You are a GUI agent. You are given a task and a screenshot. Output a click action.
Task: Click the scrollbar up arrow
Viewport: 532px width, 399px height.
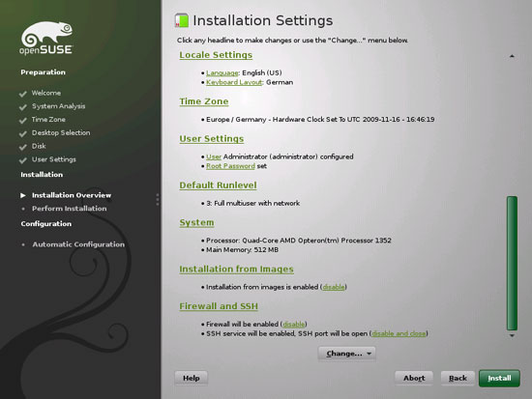tap(512, 56)
